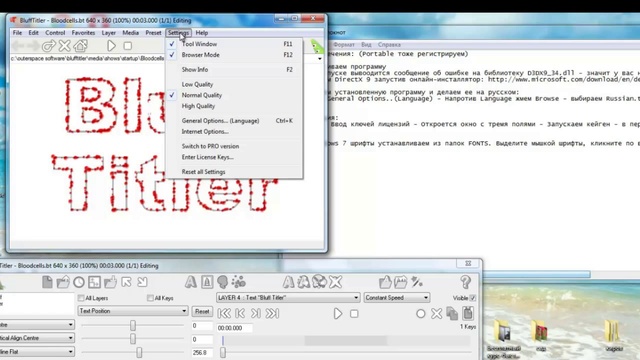The width and height of the screenshot is (640, 360).
Task: Click the X stop-loading icon in browser toolbar
Action: point(64,46)
